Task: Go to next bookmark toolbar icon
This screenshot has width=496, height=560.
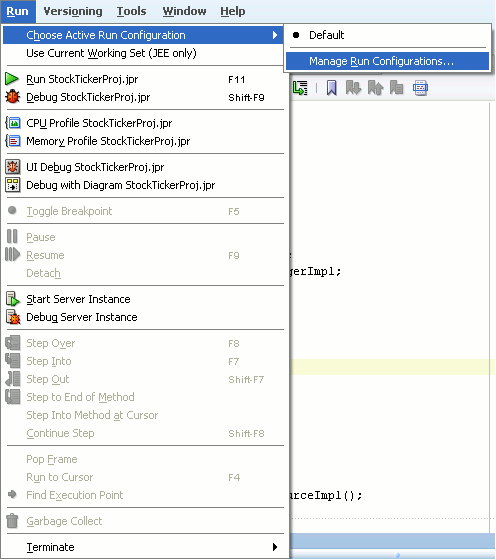Action: [x=353, y=88]
